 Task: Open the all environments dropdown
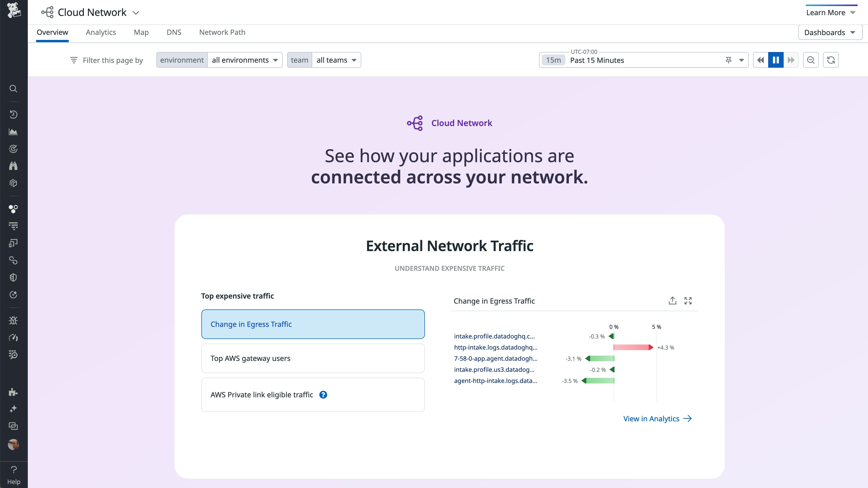tap(245, 60)
